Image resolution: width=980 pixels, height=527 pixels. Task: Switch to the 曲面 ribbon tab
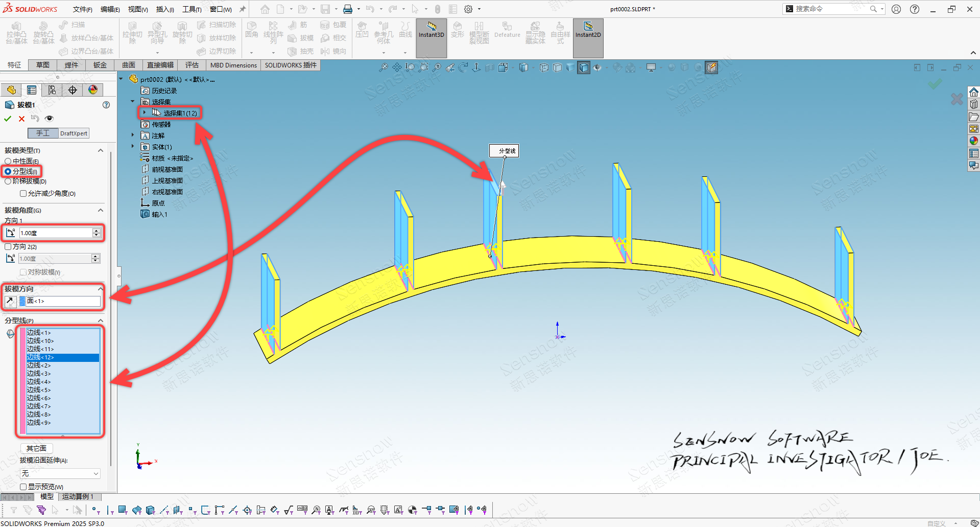coord(129,65)
